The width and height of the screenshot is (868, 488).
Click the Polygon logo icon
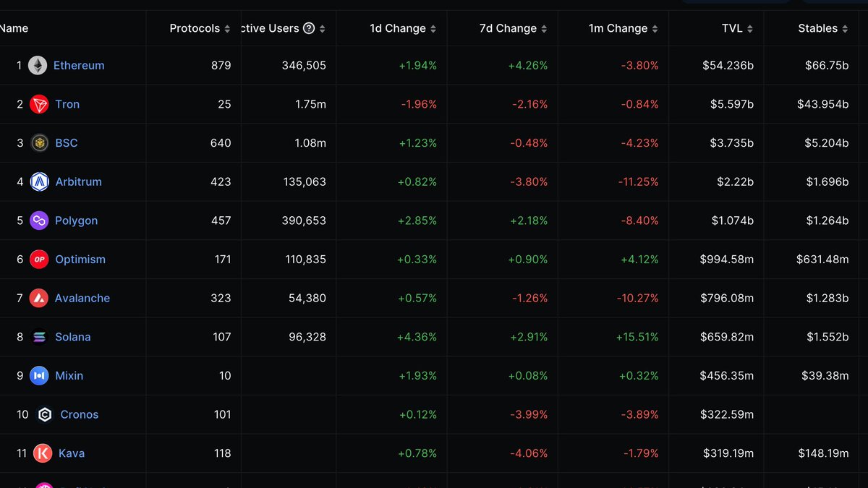[38, 221]
